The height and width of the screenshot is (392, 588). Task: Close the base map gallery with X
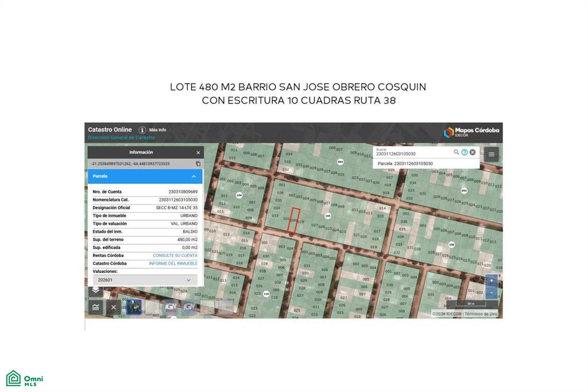[x=114, y=307]
